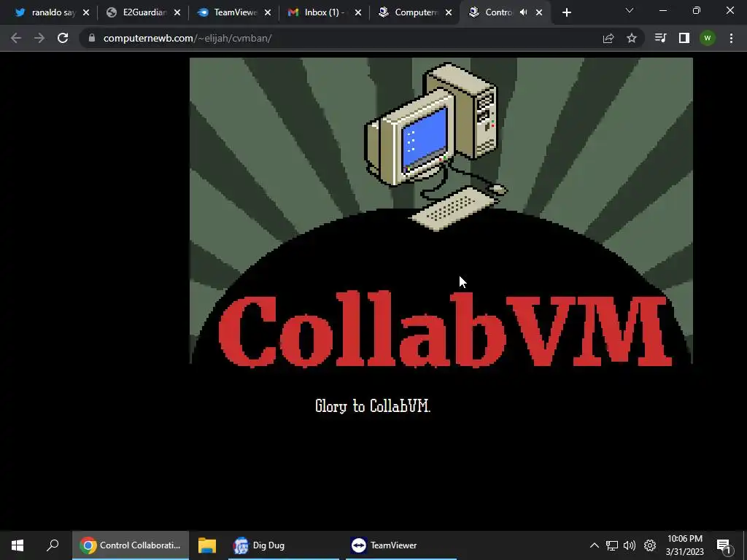Show hidden system tray icons
This screenshot has width=747, height=560.
click(594, 545)
